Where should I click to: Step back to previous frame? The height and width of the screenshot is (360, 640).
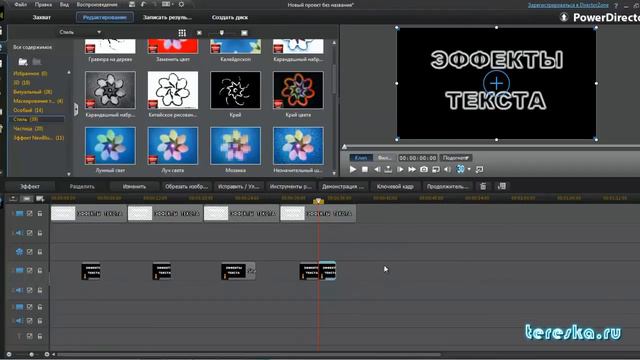[x=377, y=169]
